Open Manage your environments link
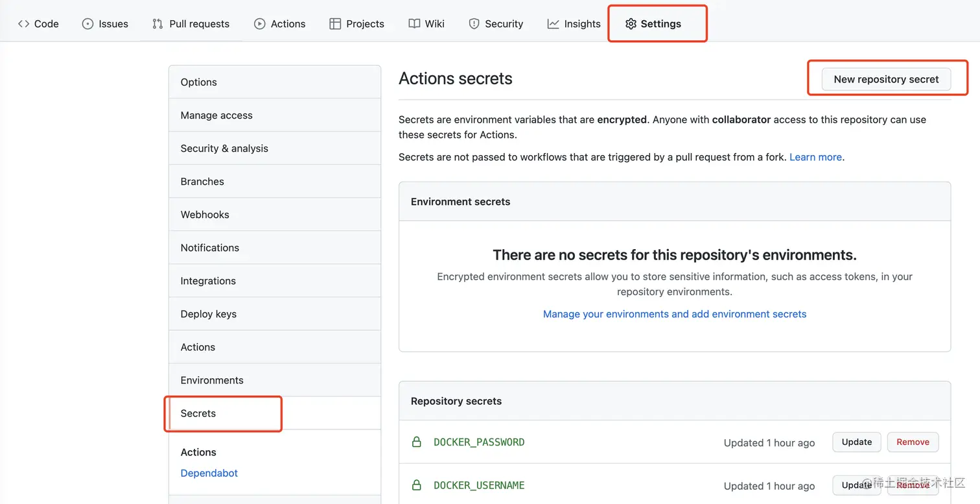 675,314
